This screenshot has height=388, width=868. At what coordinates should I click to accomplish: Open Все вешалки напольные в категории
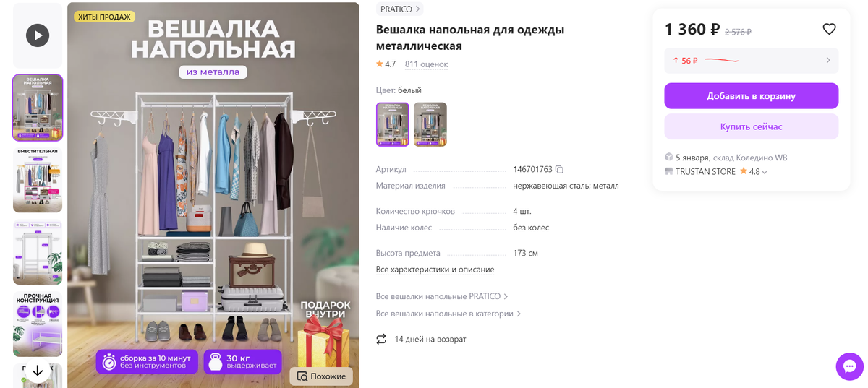(x=448, y=314)
